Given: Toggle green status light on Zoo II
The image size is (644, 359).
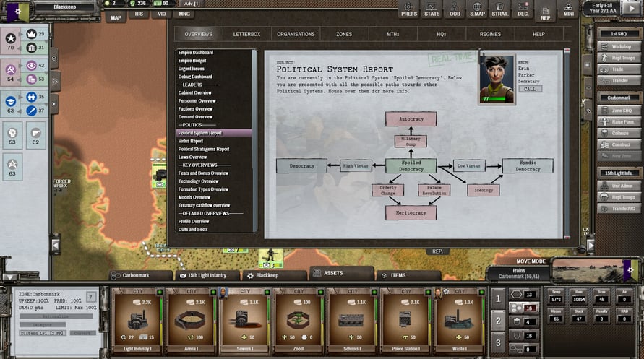Looking at the screenshot, I should [x=321, y=292].
